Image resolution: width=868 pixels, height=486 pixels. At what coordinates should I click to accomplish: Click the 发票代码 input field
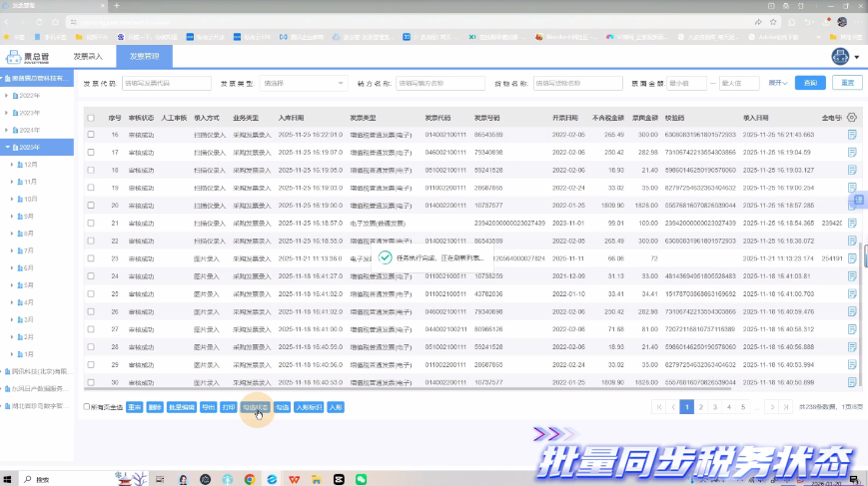(x=166, y=83)
